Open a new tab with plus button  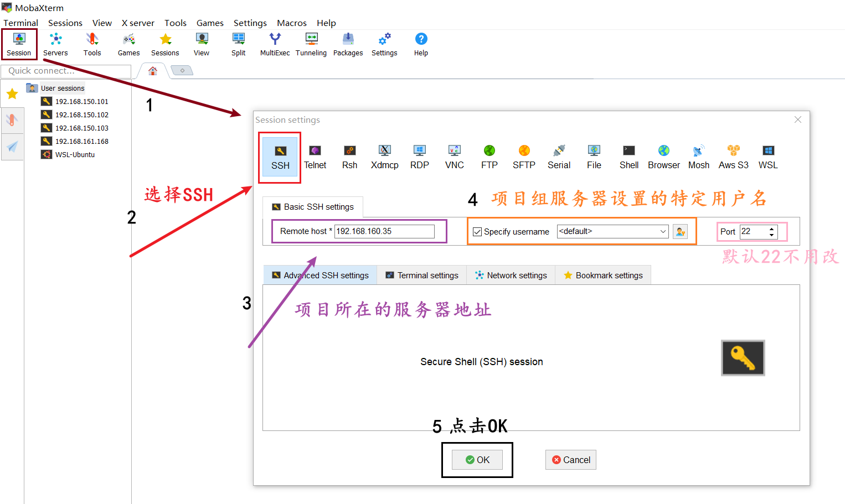point(182,70)
